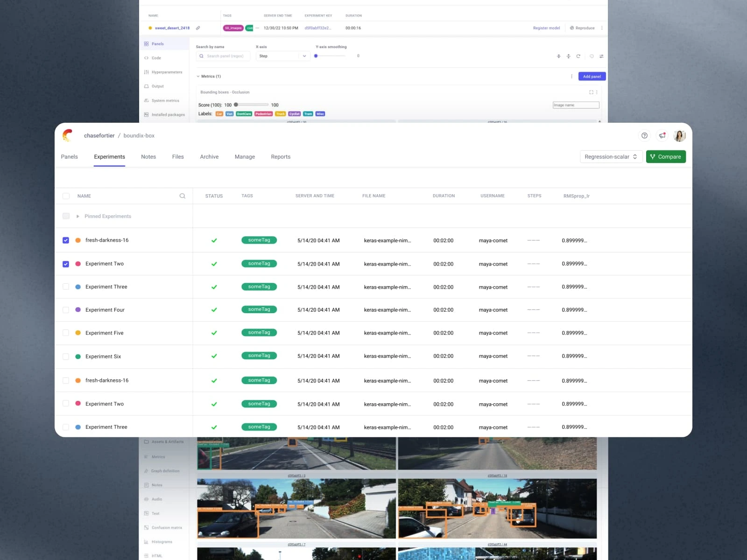Image resolution: width=747 pixels, height=560 pixels.
Task: Click Register model link in background window
Action: [547, 28]
